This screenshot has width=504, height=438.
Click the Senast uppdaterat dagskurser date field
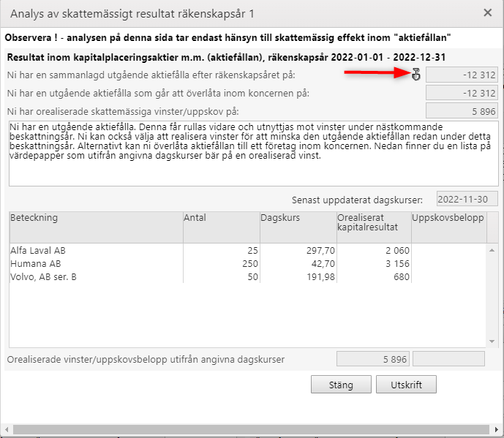(x=467, y=199)
